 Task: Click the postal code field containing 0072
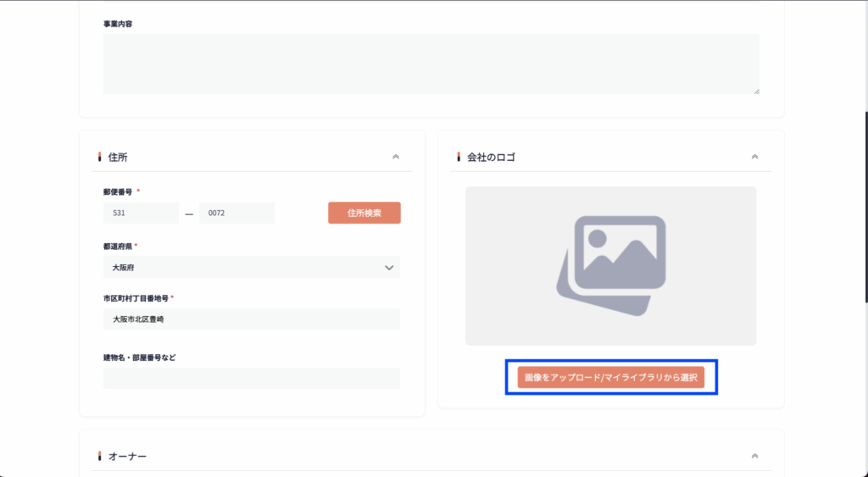click(236, 214)
